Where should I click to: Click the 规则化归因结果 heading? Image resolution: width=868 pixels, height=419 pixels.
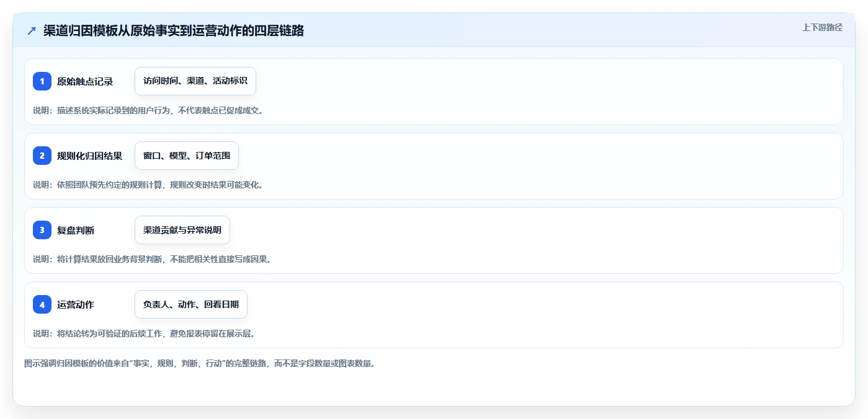[x=89, y=156]
